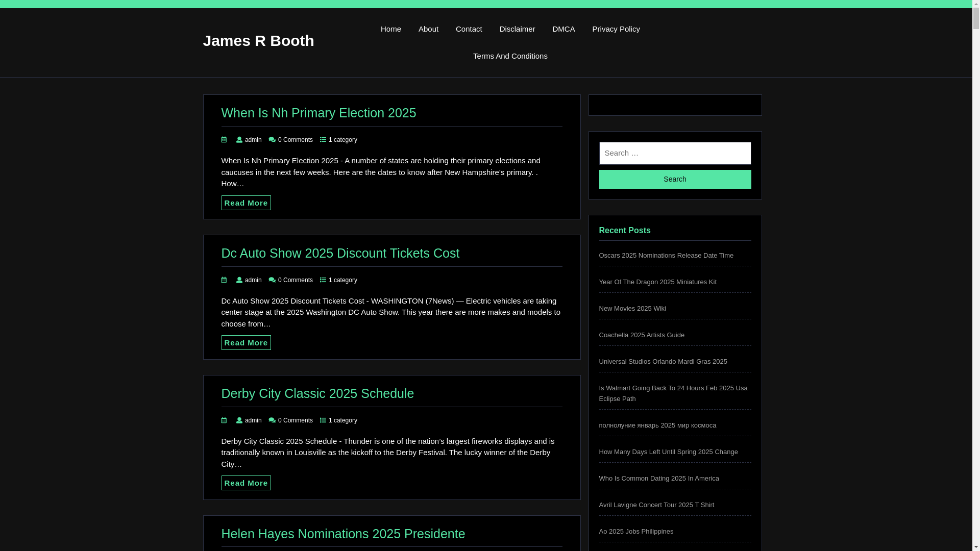Viewport: 980px width, 551px height.
Task: Open Dc Auto Show 2025 Discount Tickets Cost post
Action: [x=340, y=253]
